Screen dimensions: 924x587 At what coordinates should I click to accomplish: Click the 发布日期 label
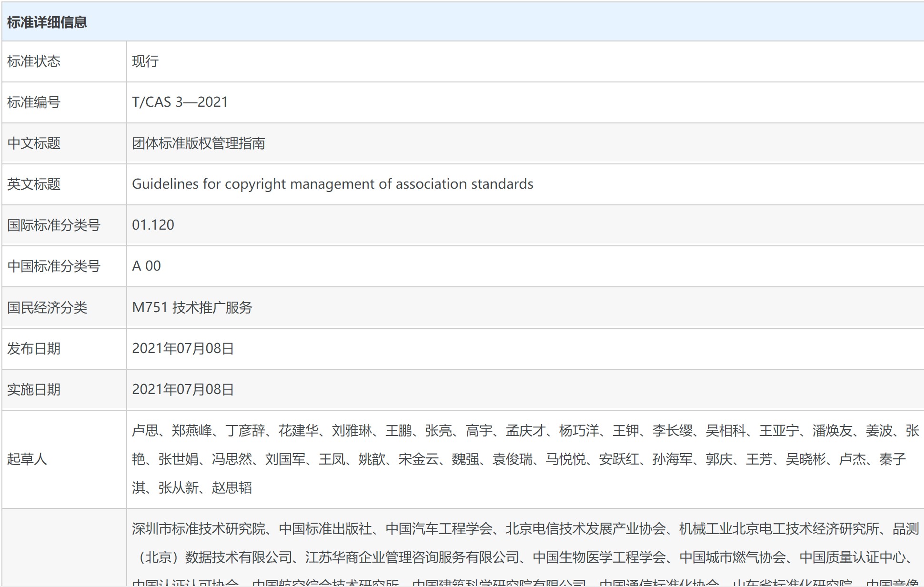point(34,349)
